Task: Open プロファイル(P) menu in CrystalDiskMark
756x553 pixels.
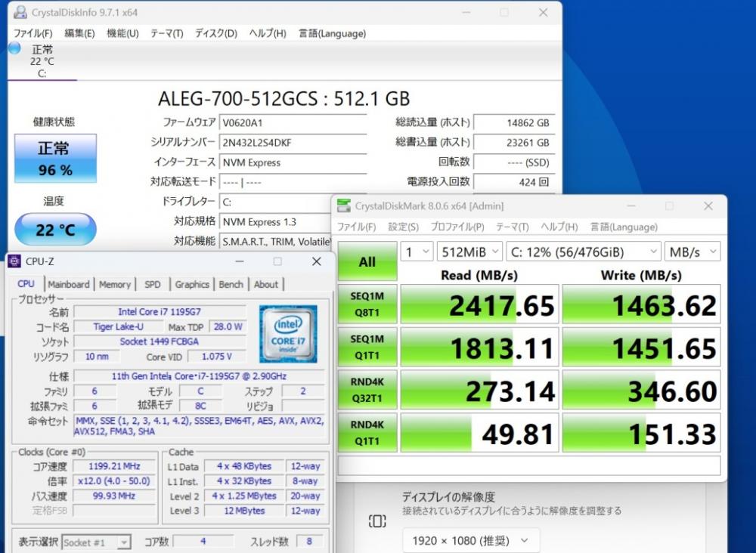Action: click(x=457, y=227)
